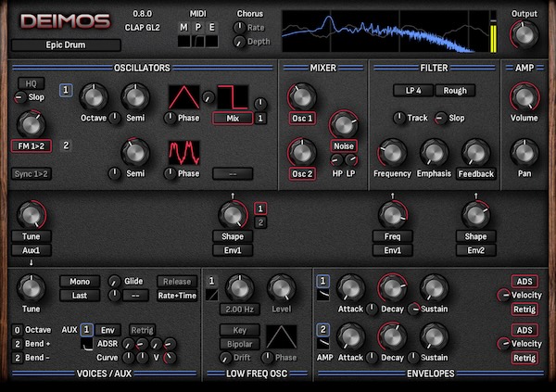Click the AMP Volume knob
The height and width of the screenshot is (392, 556).
[524, 97]
